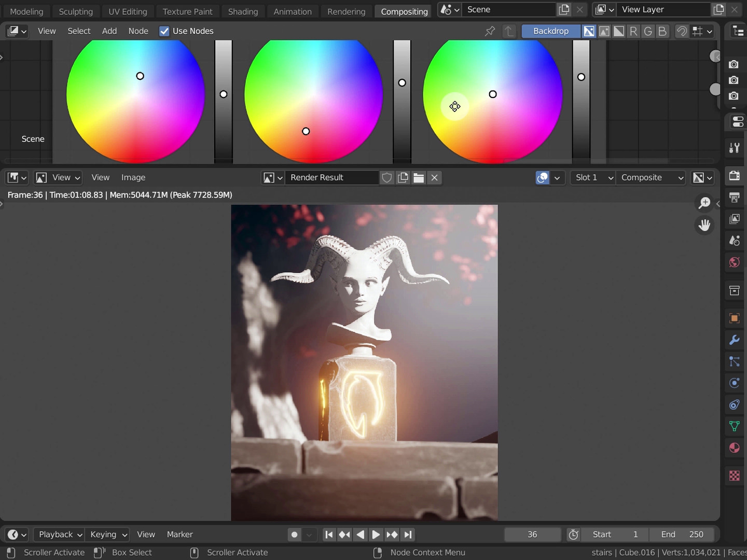Image resolution: width=747 pixels, height=560 pixels.
Task: Jump to the timeline end frame
Action: [x=408, y=535]
